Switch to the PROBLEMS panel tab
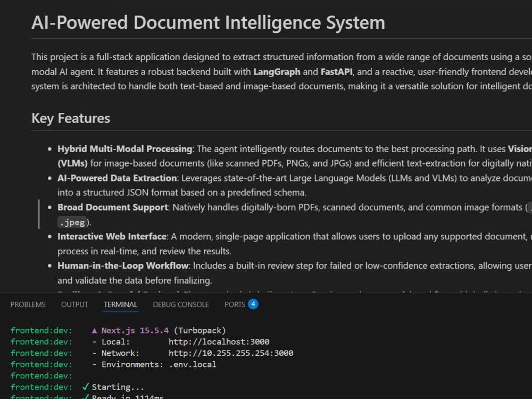Viewport: 532px width, 399px height. (28, 305)
